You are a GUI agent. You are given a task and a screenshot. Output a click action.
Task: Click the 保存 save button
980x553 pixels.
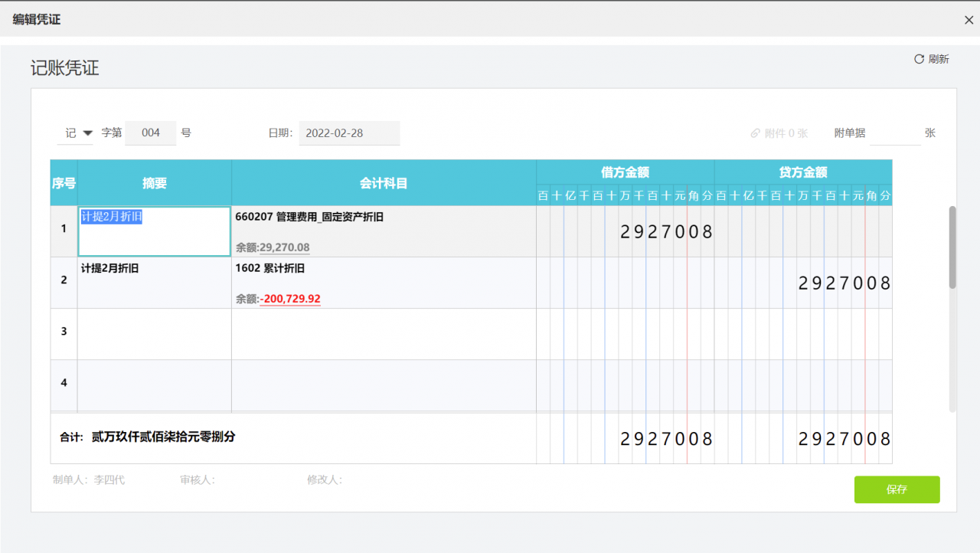point(897,489)
